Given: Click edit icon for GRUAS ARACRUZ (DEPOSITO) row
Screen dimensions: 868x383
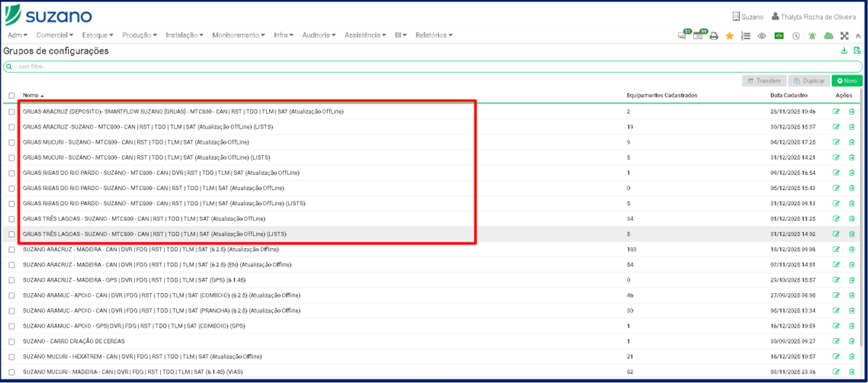Looking at the screenshot, I should pyautogui.click(x=836, y=112).
